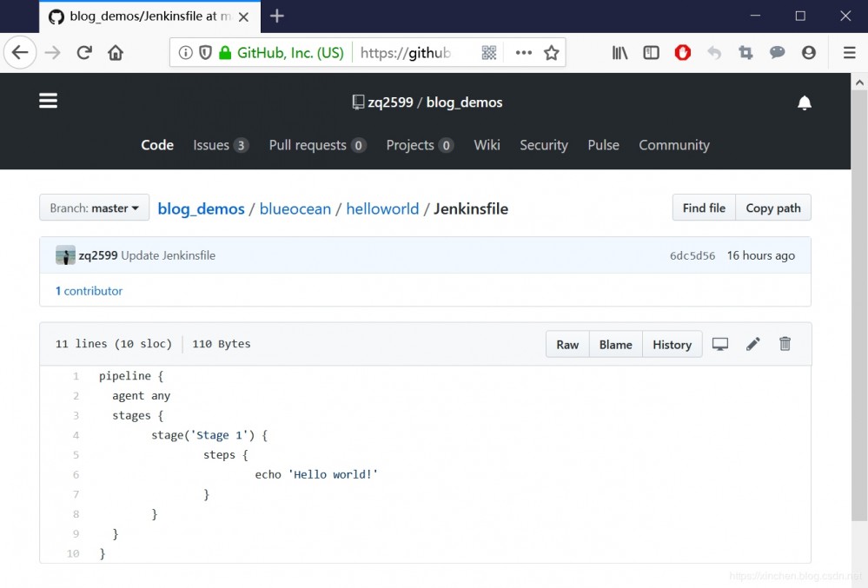Viewport: 868px width, 588px height.
Task: Click the browser reload button
Action: tap(84, 53)
